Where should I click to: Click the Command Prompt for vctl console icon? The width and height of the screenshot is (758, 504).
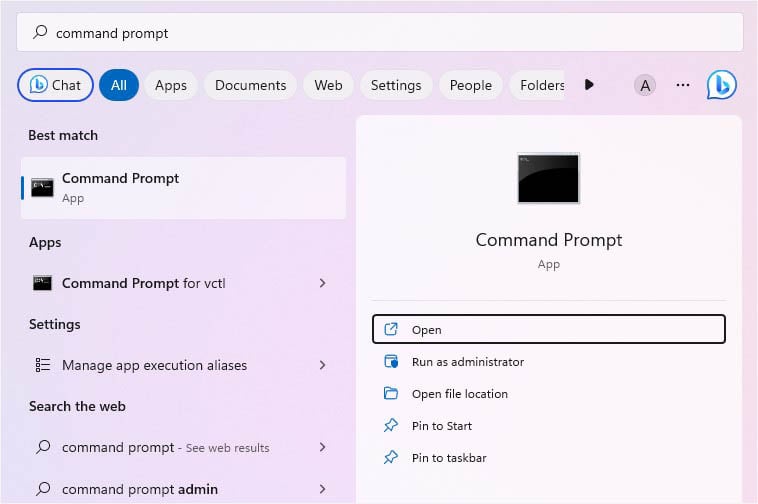pyautogui.click(x=42, y=283)
